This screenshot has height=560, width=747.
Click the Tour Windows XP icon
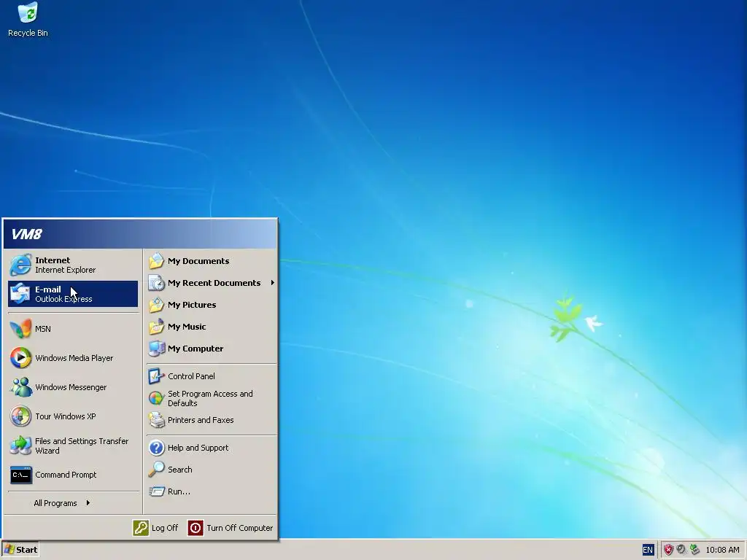[20, 416]
